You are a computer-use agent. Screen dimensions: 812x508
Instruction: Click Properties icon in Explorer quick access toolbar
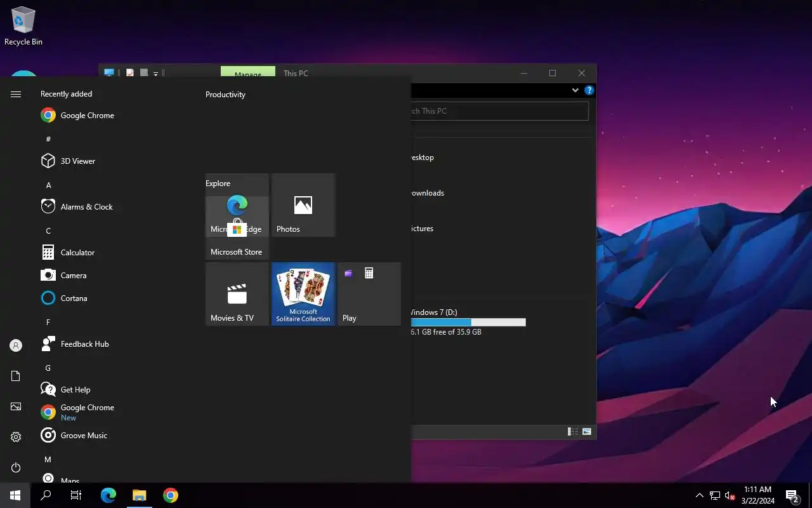(x=130, y=74)
